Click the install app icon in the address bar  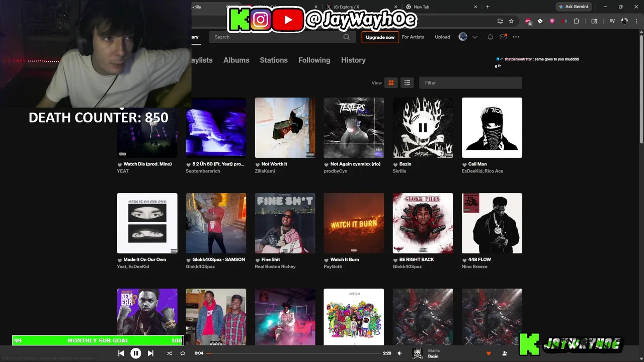pos(500,21)
